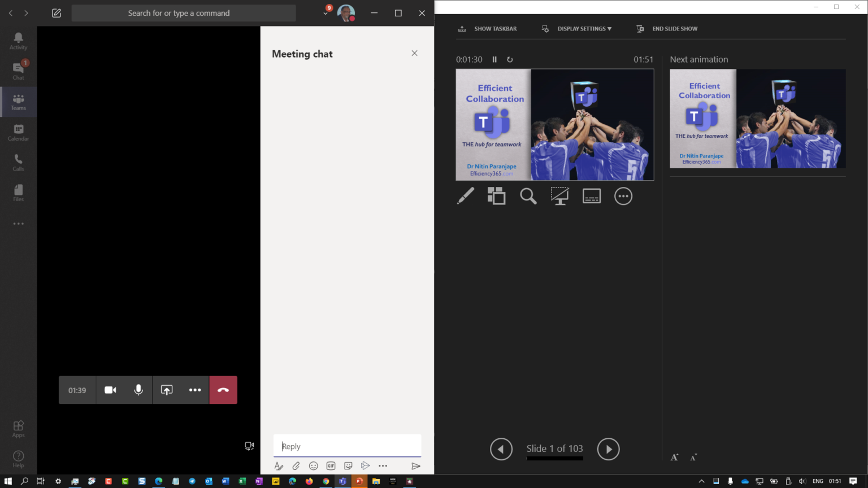Toggle black screen for the slide show

point(560,195)
